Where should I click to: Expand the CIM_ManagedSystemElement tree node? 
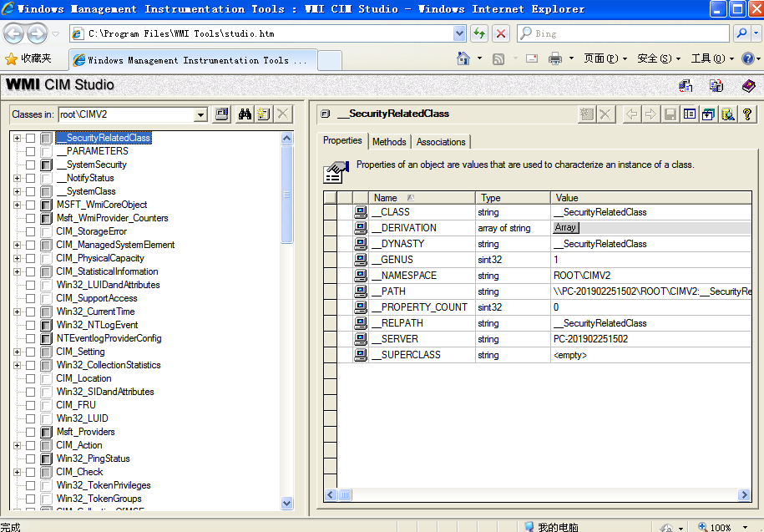coord(17,245)
